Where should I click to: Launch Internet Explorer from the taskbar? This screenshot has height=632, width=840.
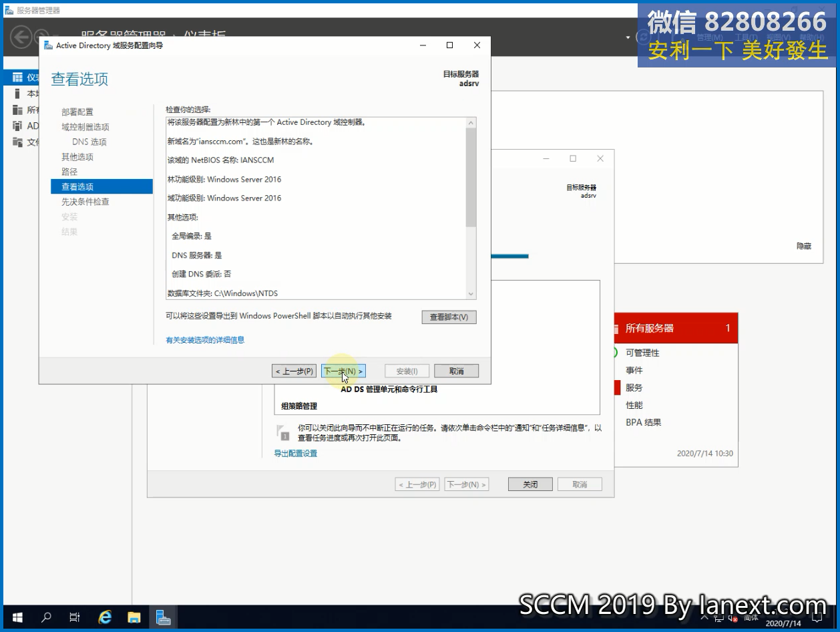pos(105,617)
